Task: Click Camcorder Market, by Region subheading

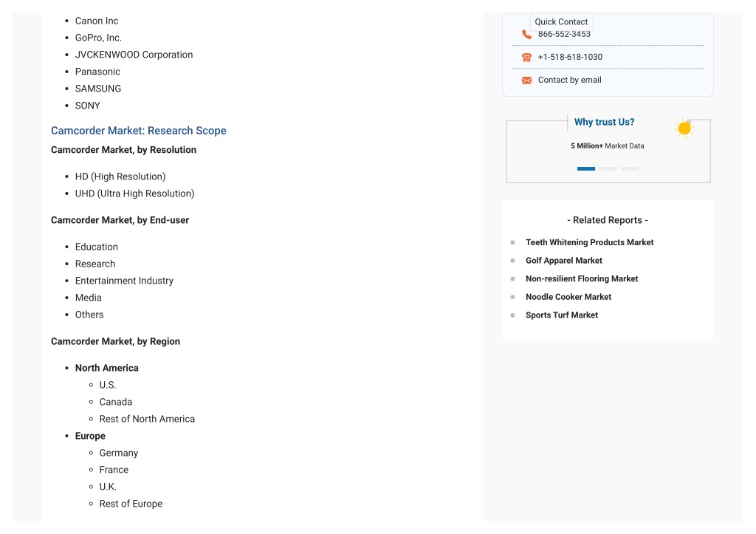Action: tap(116, 341)
